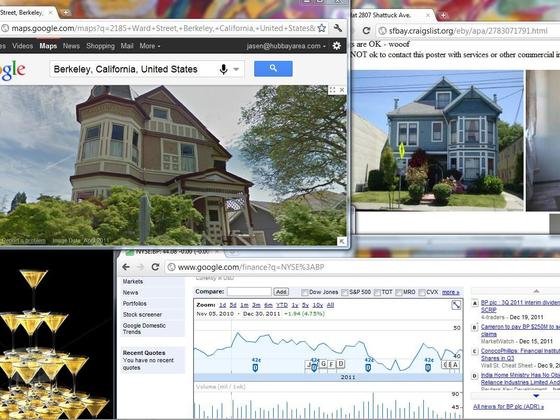Image resolution: width=560 pixels, height=420 pixels.
Task: Enable the S&P 500 comparison checkbox
Action: point(345,292)
